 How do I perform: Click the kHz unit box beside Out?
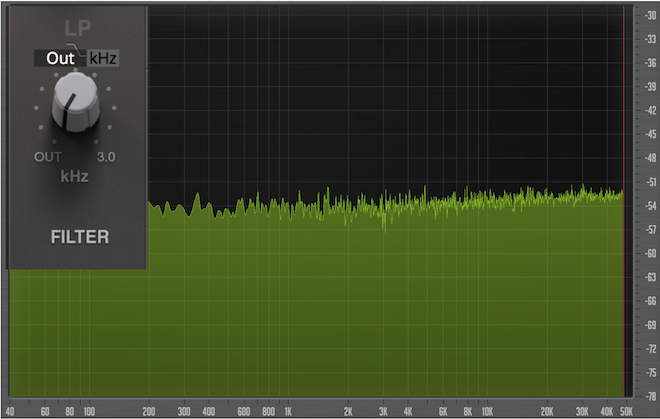pyautogui.click(x=103, y=59)
